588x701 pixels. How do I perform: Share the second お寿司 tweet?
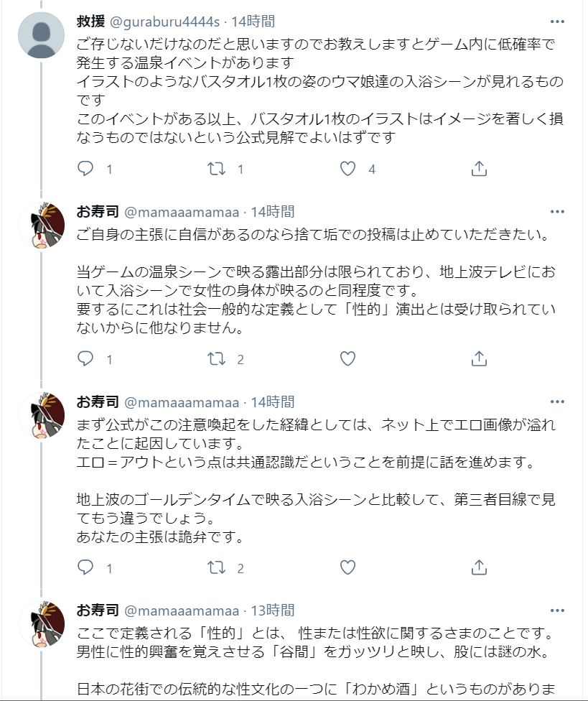(479, 567)
